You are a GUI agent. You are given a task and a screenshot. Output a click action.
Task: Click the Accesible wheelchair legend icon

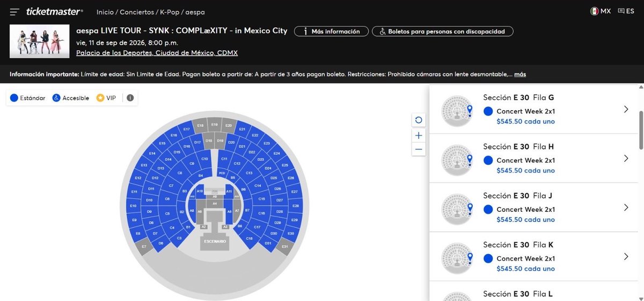tap(56, 98)
